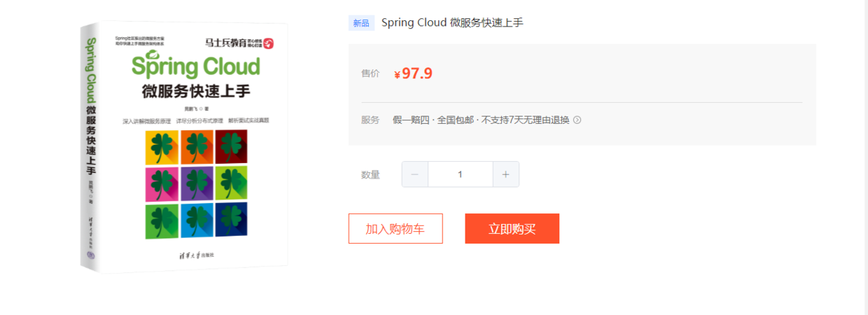Click the book spine with vertical Spring Cloud
The height and width of the screenshot is (315, 868).
click(x=90, y=148)
